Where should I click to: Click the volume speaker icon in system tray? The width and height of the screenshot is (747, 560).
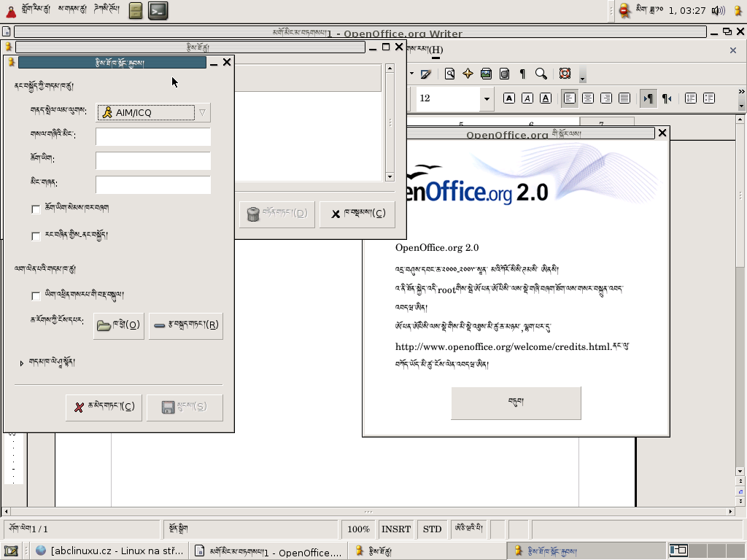point(718,10)
